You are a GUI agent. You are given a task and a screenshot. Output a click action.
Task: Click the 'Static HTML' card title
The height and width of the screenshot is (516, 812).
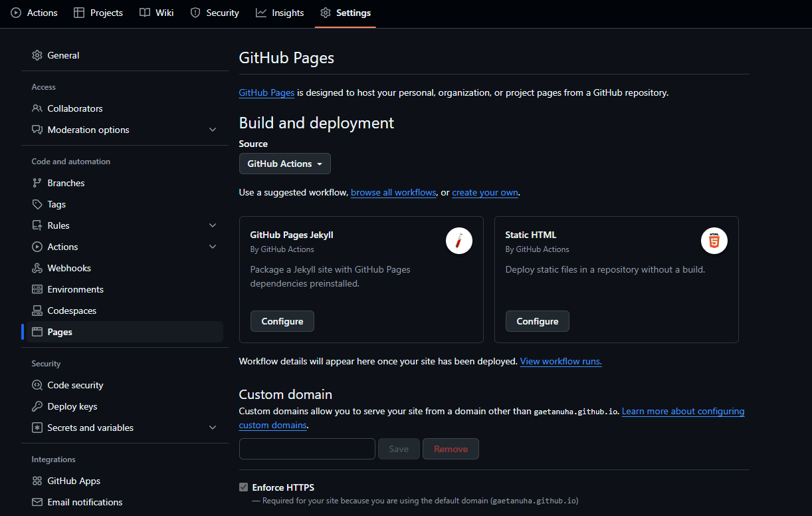click(531, 235)
